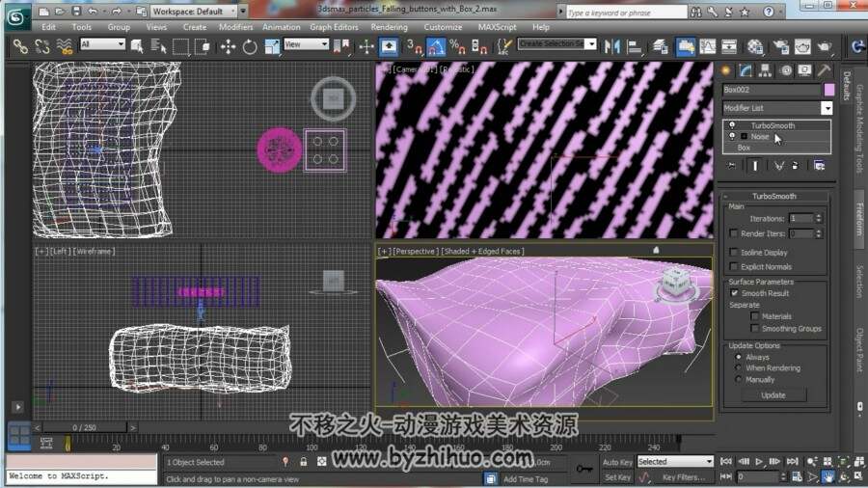Viewport: 868px width, 488px height.
Task: Increment the Iterations spinner
Action: [x=819, y=216]
